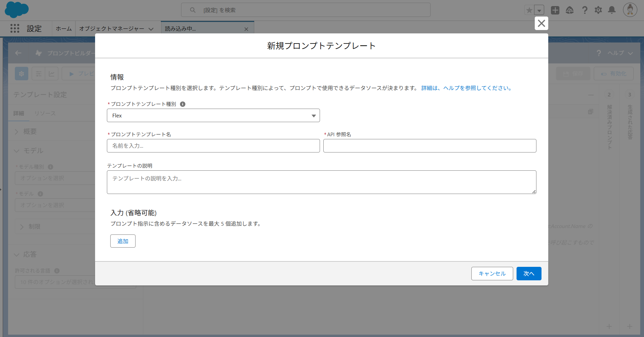Open the ヘルプを参照 link
This screenshot has width=644, height=337.
coord(476,88)
